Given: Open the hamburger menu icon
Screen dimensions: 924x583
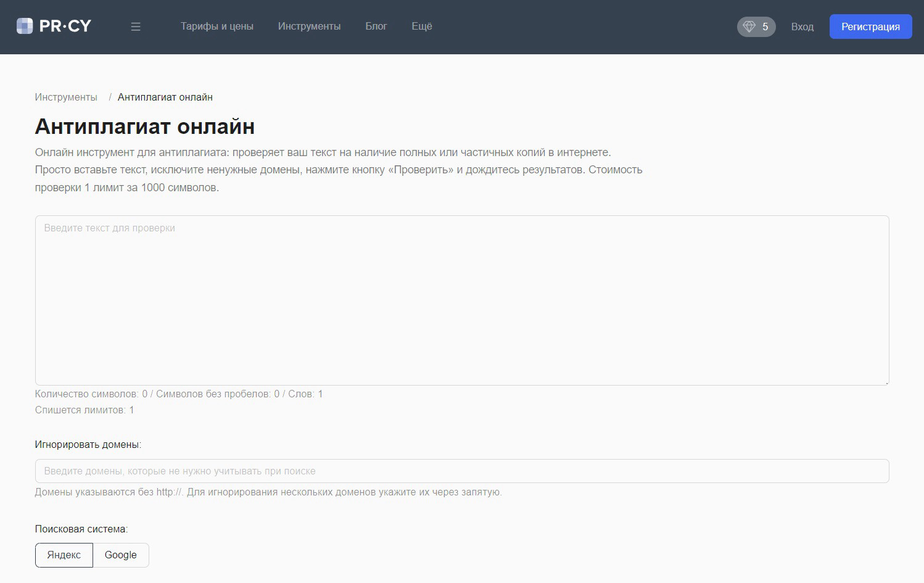Looking at the screenshot, I should pyautogui.click(x=136, y=27).
